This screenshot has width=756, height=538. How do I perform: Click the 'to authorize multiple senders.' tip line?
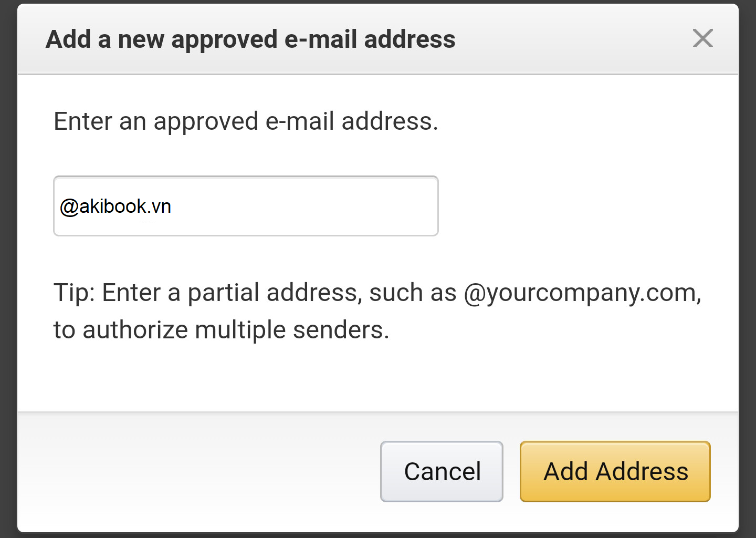(x=221, y=330)
